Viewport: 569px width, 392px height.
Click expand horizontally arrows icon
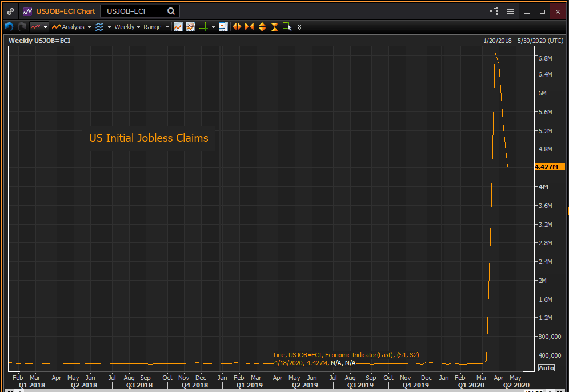point(237,26)
